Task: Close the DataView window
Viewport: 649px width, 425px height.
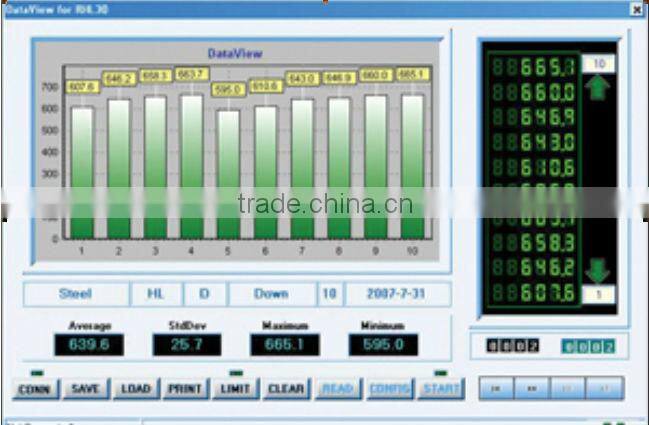Action: tap(636, 8)
